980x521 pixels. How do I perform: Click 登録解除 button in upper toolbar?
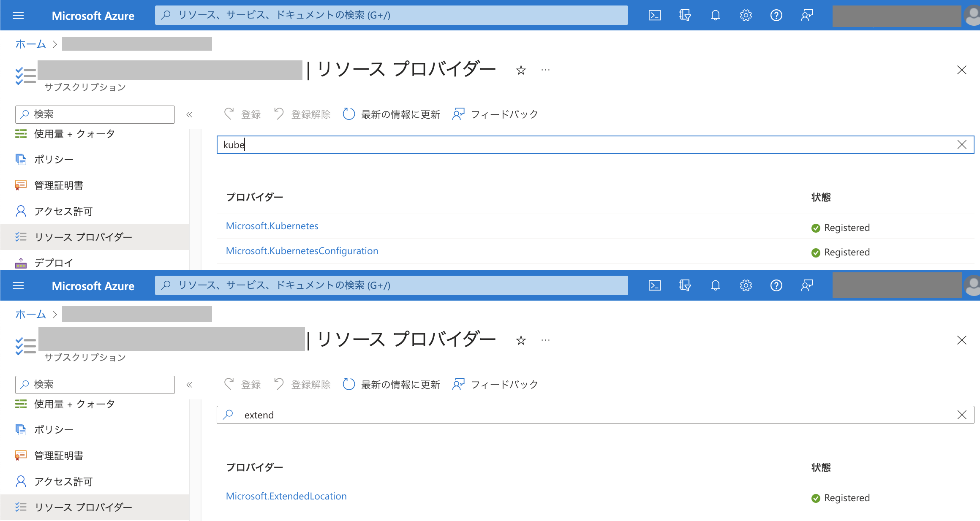tap(302, 114)
